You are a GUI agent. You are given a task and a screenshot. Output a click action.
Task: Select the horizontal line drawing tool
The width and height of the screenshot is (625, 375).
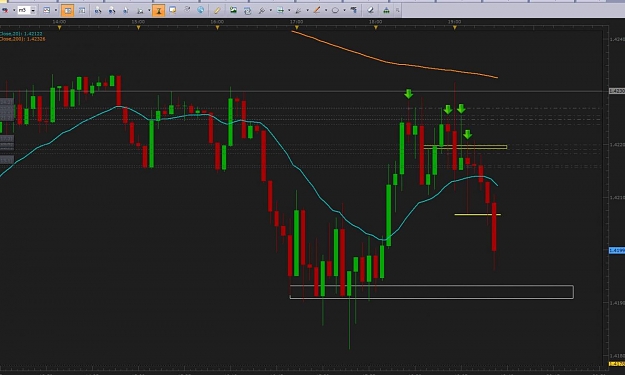281,10
